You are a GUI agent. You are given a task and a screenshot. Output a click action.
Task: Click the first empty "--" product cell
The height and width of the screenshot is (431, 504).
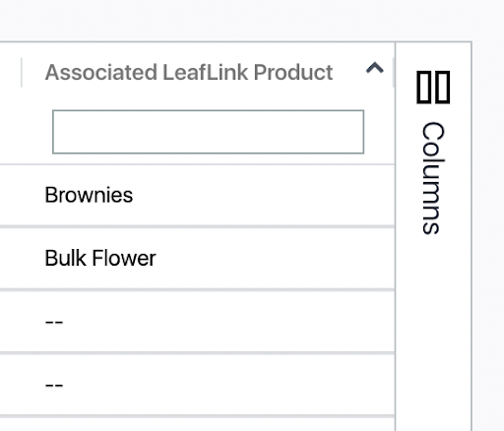[x=54, y=322]
